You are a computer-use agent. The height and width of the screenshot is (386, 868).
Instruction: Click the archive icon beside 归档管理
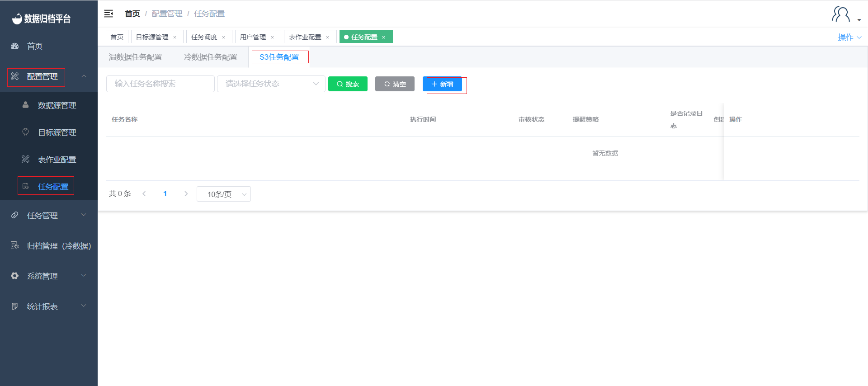[15, 245]
